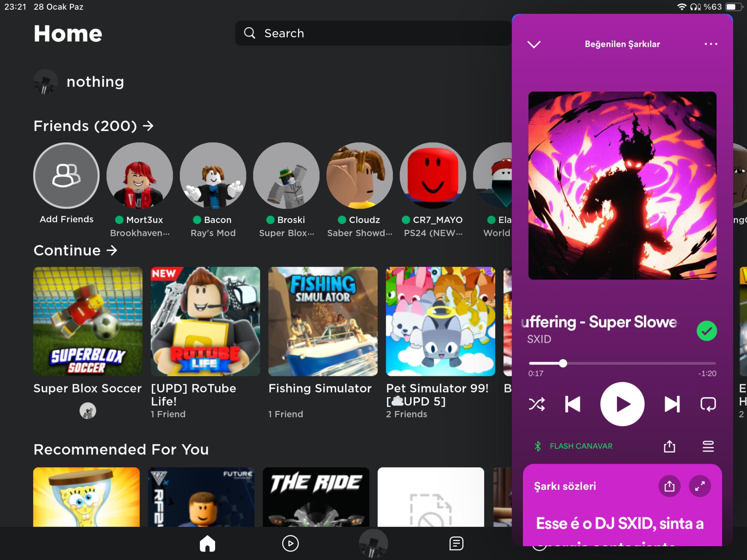Open the Add Friends button

click(66, 175)
